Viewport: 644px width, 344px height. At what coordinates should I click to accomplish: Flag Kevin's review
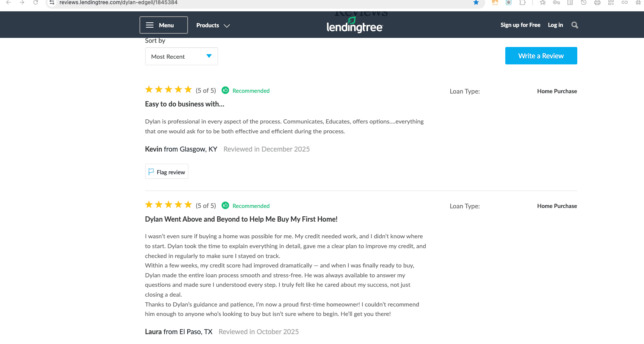click(x=167, y=172)
